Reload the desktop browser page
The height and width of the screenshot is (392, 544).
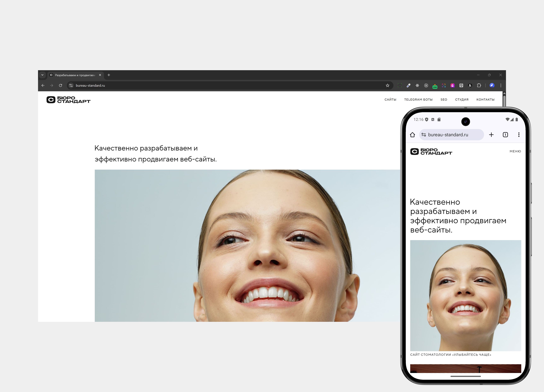(60, 86)
